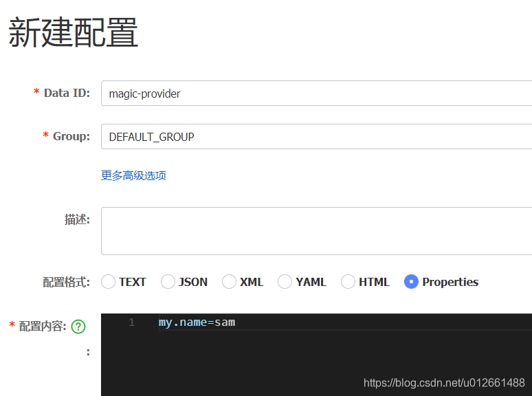Click the Group field label
Viewport: 532px width, 396px height.
[x=71, y=136]
